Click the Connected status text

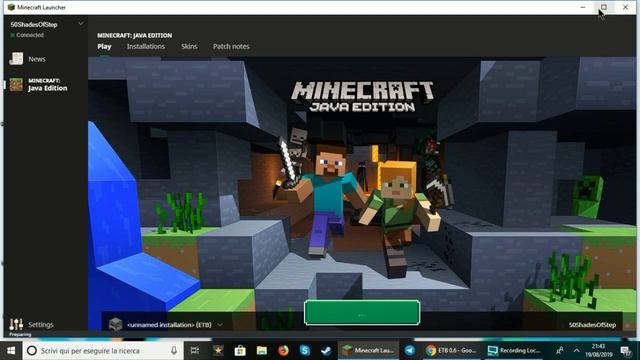pyautogui.click(x=30, y=35)
